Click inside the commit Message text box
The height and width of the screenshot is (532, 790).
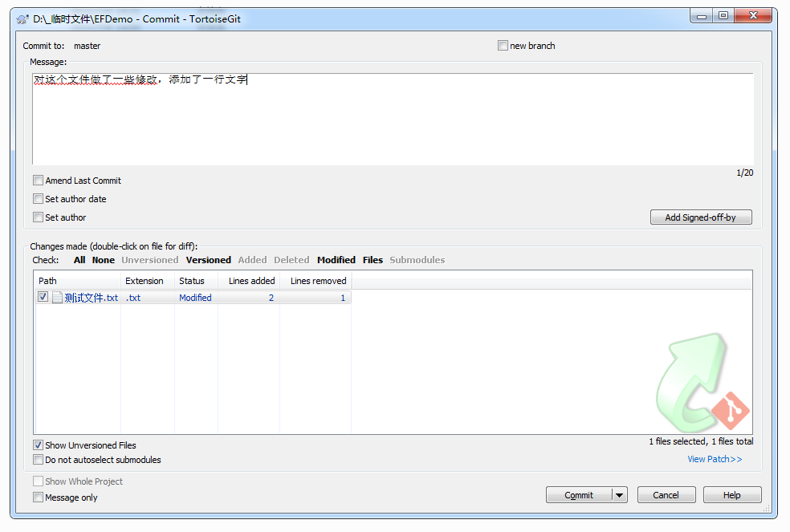(x=393, y=119)
